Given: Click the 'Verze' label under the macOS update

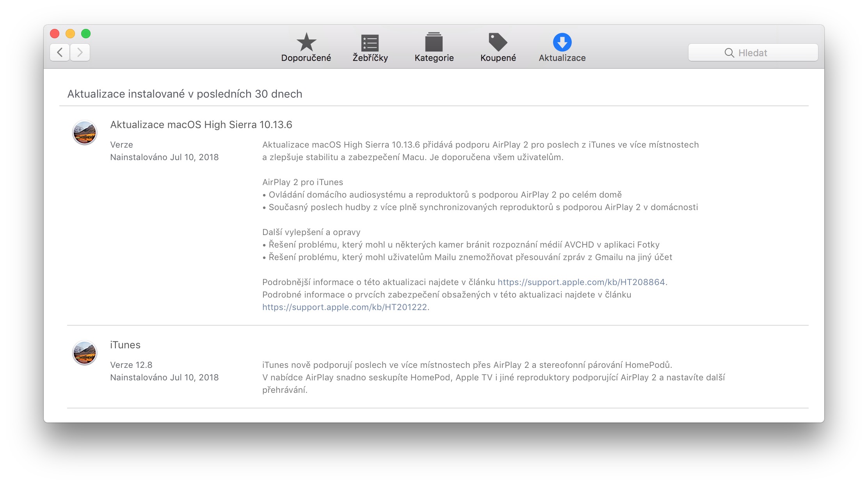Looking at the screenshot, I should point(121,144).
